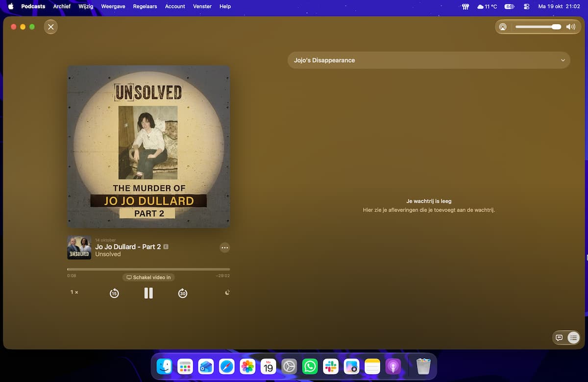This screenshot has width=588, height=382.
Task: Click the episode progress bar
Action: 148,269
